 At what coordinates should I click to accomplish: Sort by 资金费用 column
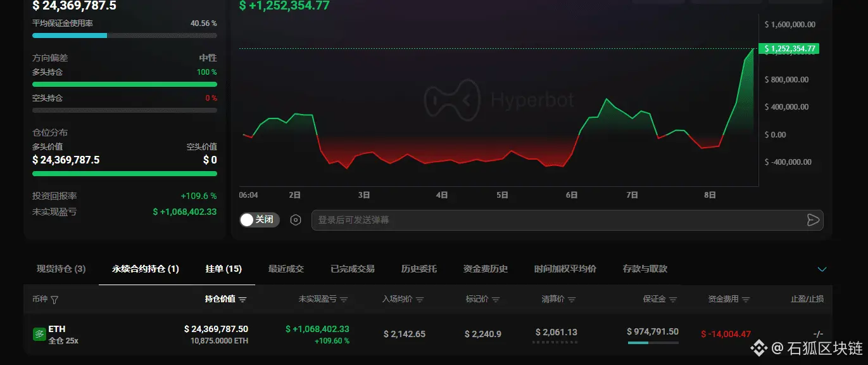pos(729,299)
